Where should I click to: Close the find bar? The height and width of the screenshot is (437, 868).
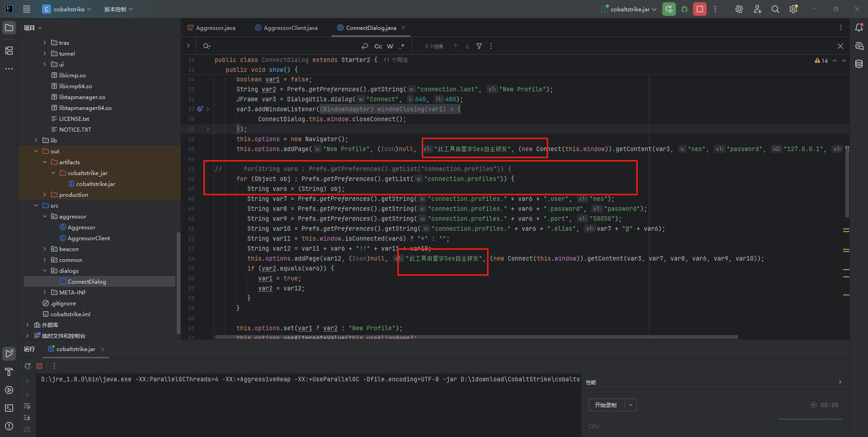tap(840, 46)
